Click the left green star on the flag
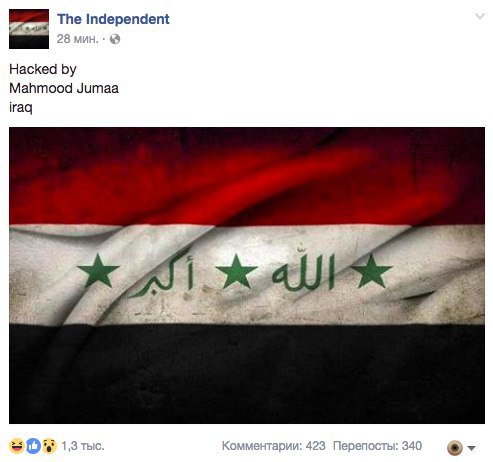This screenshot has height=462, width=493. click(98, 271)
